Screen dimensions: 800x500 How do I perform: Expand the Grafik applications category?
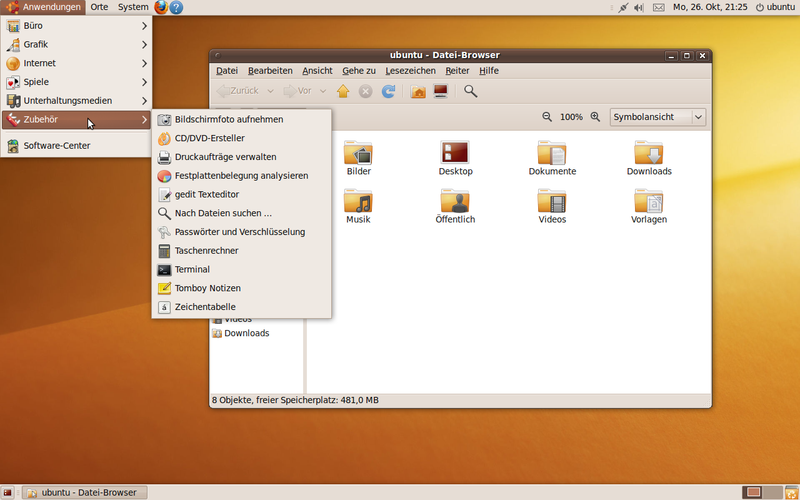point(77,44)
